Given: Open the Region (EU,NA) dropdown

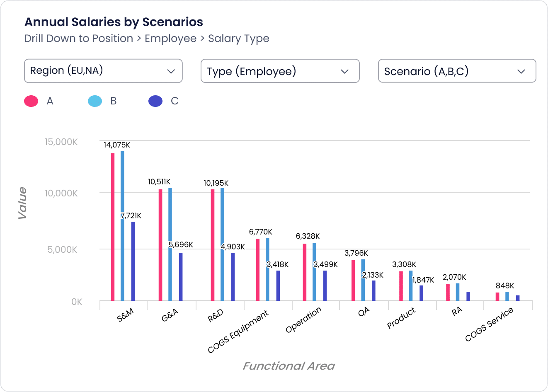Looking at the screenshot, I should tap(103, 71).
